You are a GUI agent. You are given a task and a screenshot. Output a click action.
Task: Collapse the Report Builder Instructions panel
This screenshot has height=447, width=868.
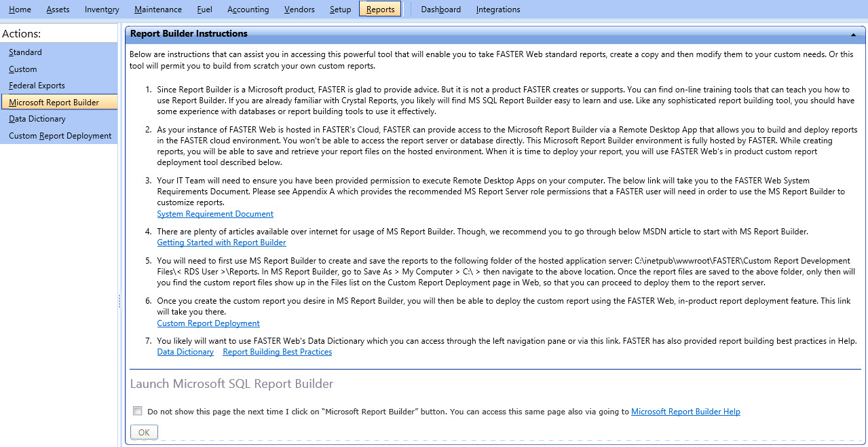853,34
